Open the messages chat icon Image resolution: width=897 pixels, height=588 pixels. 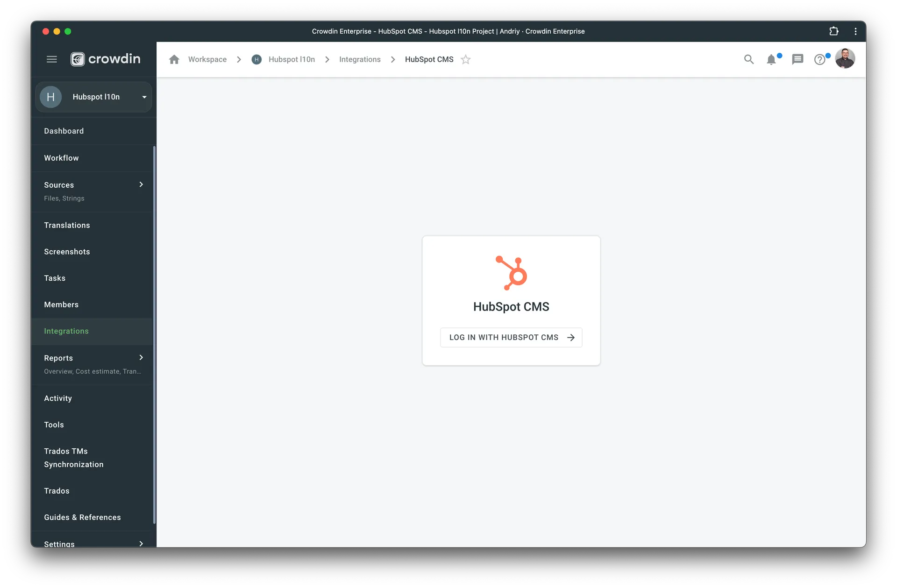(x=797, y=59)
